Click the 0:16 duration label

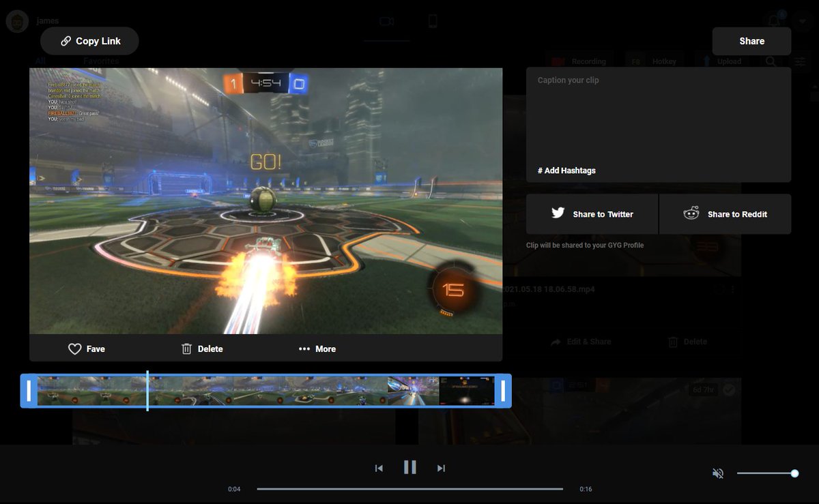tap(586, 490)
